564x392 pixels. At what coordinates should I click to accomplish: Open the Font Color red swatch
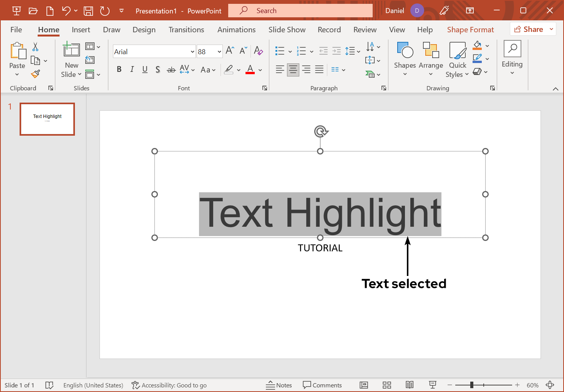250,70
